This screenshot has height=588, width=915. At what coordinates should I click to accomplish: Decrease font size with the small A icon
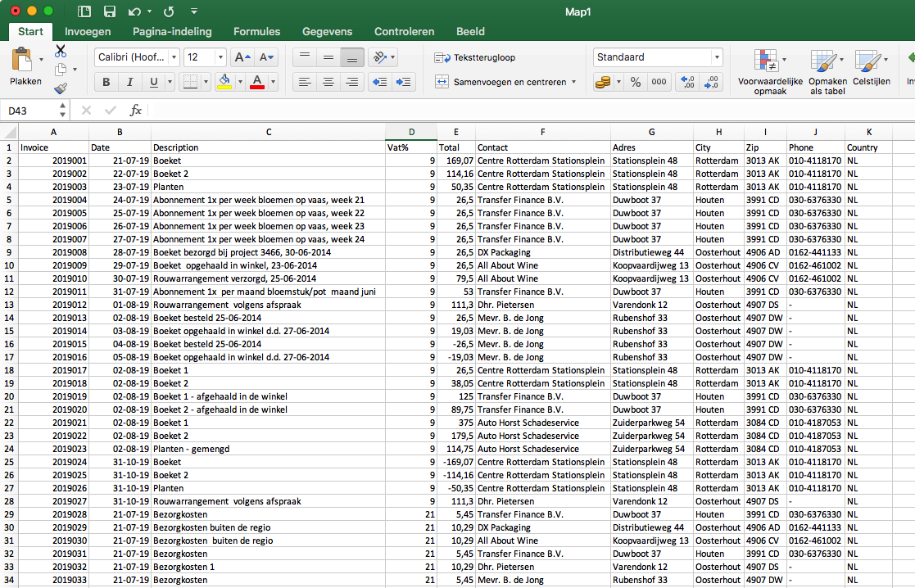pos(266,57)
